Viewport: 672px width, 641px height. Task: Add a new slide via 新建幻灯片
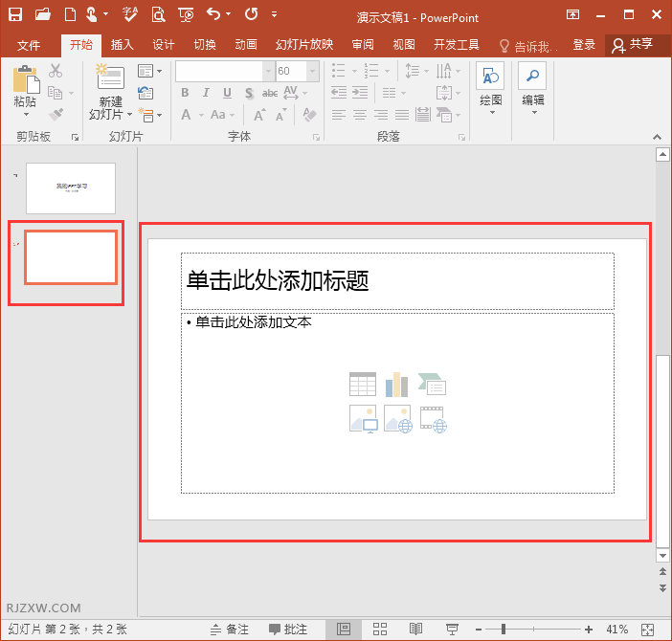[x=111, y=92]
